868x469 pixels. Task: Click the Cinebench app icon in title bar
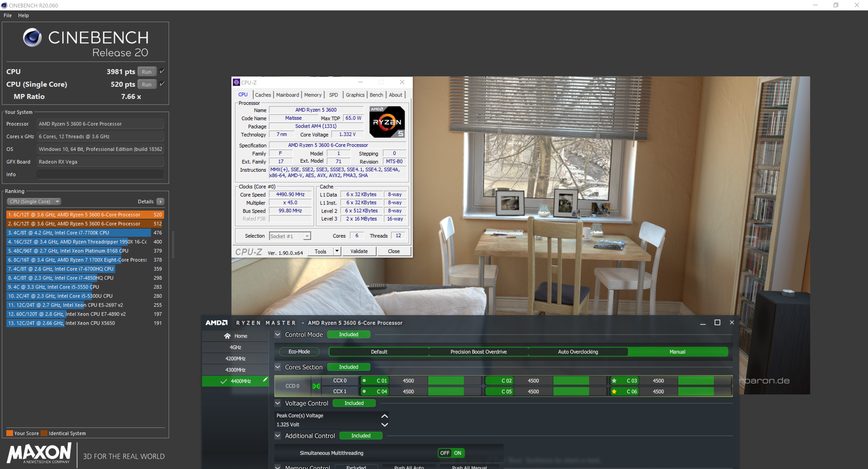[4, 5]
